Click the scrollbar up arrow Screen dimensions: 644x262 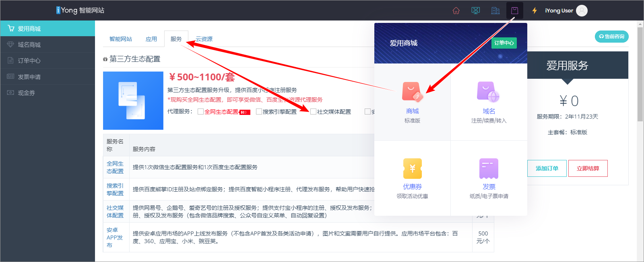coord(640,24)
